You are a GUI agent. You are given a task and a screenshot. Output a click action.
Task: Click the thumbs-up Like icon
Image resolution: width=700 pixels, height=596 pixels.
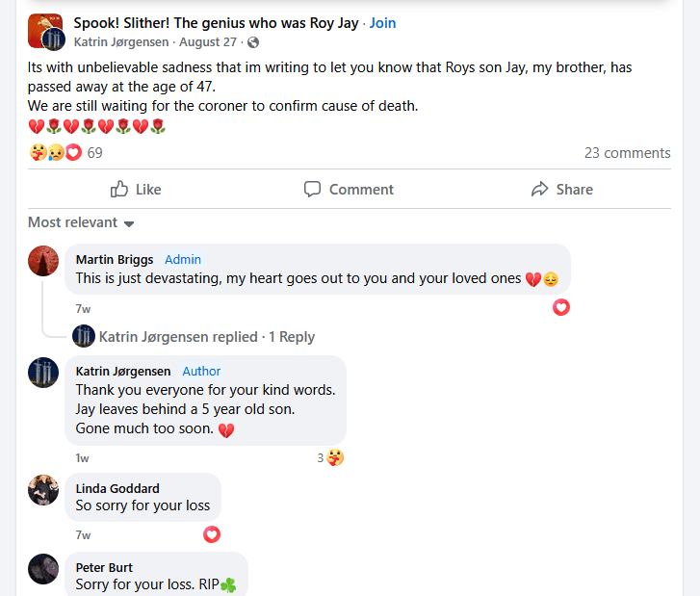pyautogui.click(x=119, y=190)
